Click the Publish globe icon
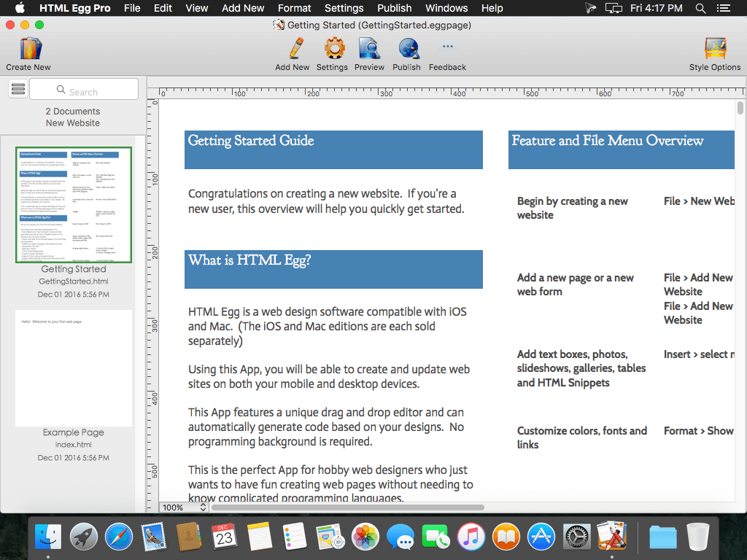747x560 pixels. [409, 49]
